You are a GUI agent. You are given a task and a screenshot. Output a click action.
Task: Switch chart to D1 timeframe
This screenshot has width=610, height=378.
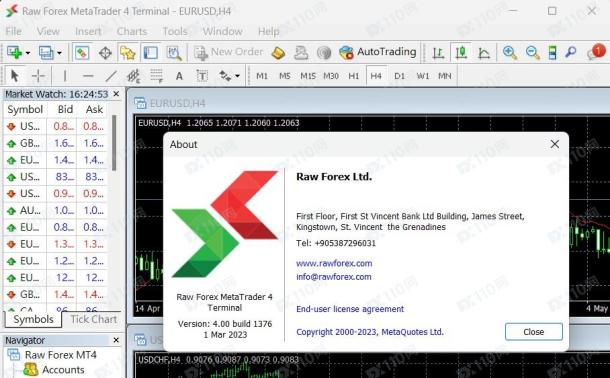pos(400,76)
